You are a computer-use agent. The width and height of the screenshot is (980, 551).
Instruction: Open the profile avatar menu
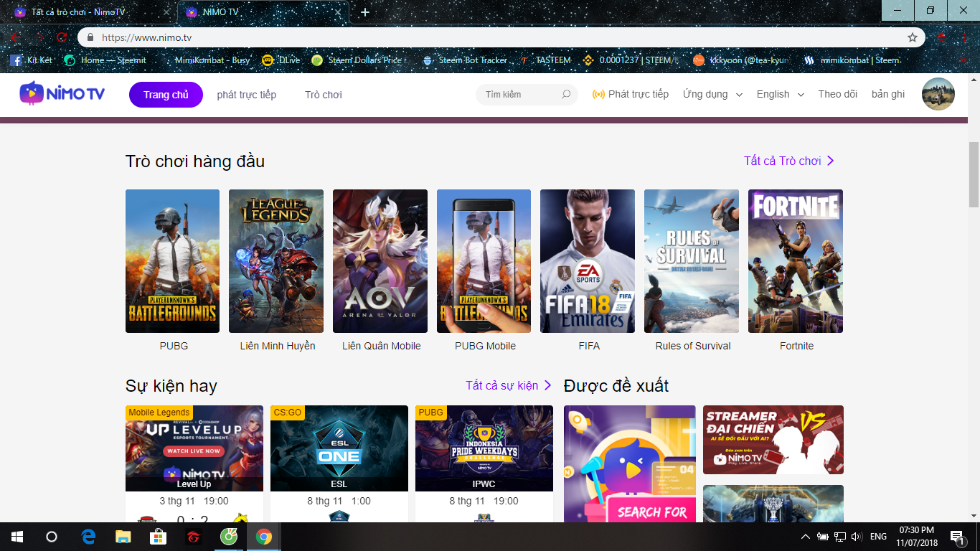pyautogui.click(x=938, y=93)
